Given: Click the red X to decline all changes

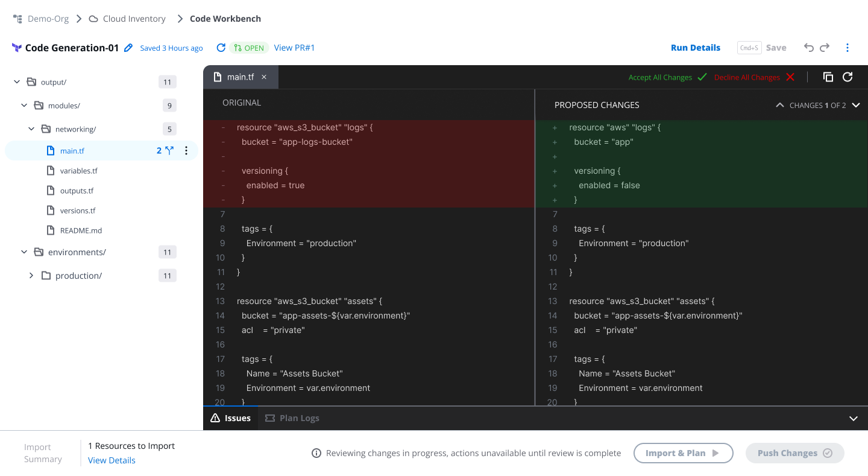Looking at the screenshot, I should tap(790, 77).
